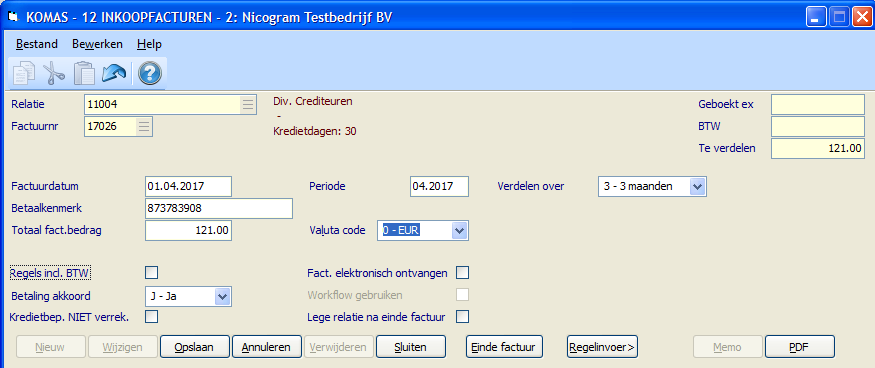Enable Fact. elektronisch ontvangen checkbox

pos(463,273)
